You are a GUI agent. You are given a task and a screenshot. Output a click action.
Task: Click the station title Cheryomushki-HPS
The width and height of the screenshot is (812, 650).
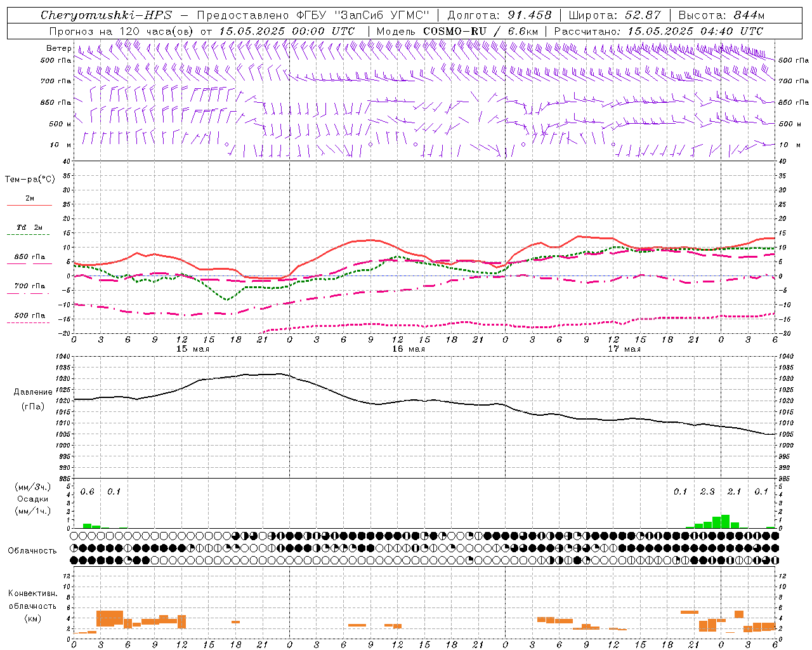point(106,15)
